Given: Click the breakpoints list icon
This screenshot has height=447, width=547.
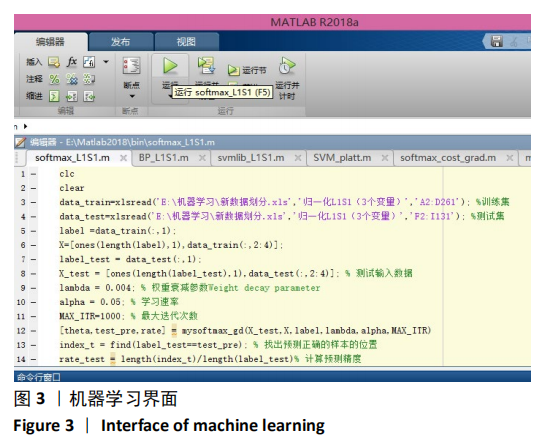Looking at the screenshot, I should pos(132,65).
